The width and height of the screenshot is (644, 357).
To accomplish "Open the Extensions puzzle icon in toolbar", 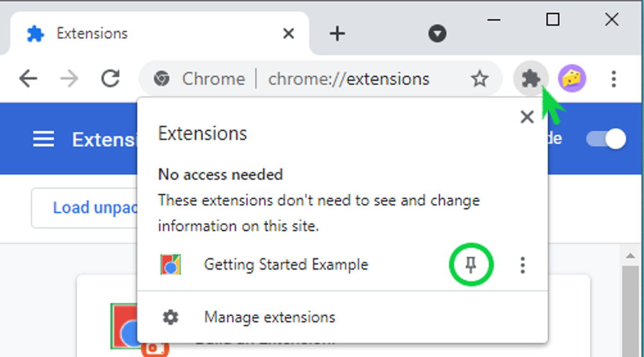I will (x=531, y=78).
